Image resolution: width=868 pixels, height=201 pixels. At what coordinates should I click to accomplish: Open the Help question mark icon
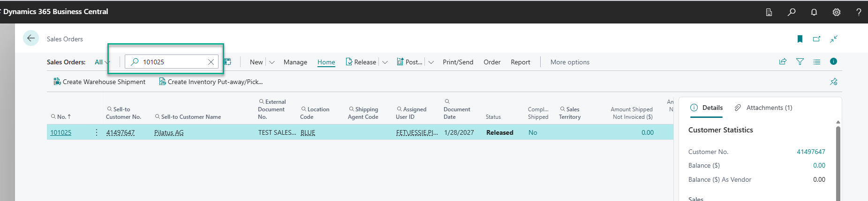click(x=859, y=12)
